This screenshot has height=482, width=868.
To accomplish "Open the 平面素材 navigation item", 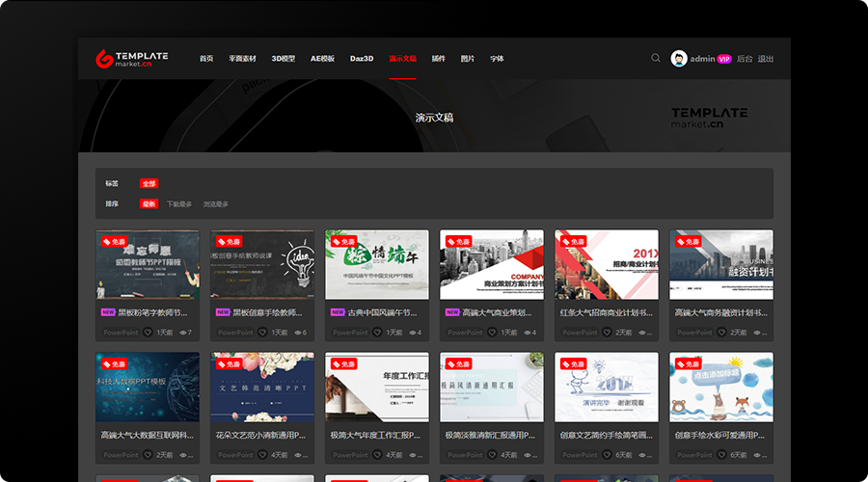I will point(242,59).
